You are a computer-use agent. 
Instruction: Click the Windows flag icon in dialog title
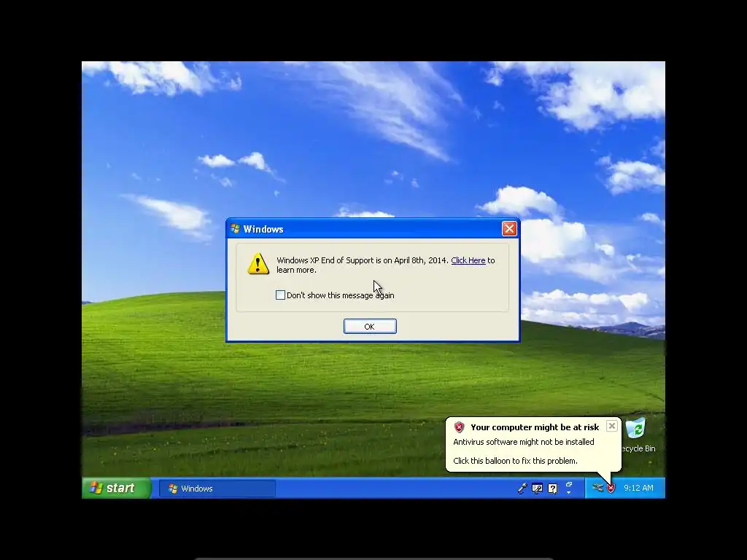[x=236, y=228]
